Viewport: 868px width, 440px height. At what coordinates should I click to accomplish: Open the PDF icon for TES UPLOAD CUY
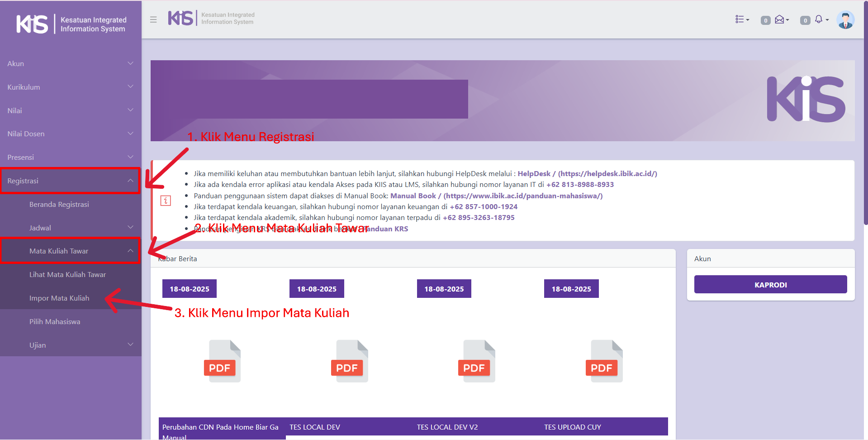606,361
